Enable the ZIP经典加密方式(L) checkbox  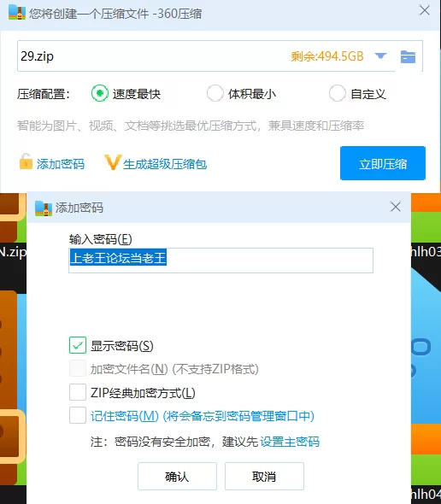pos(78,392)
